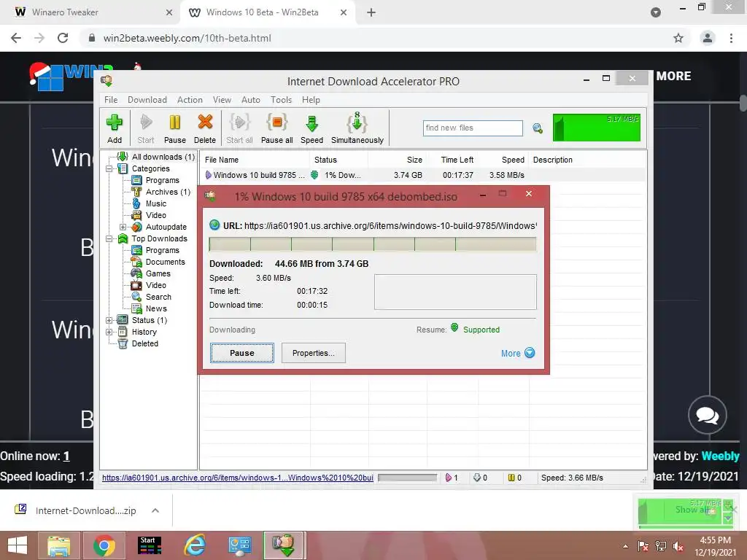Click Pause button in download dialog
Screen dimensions: 747x560
(x=242, y=353)
